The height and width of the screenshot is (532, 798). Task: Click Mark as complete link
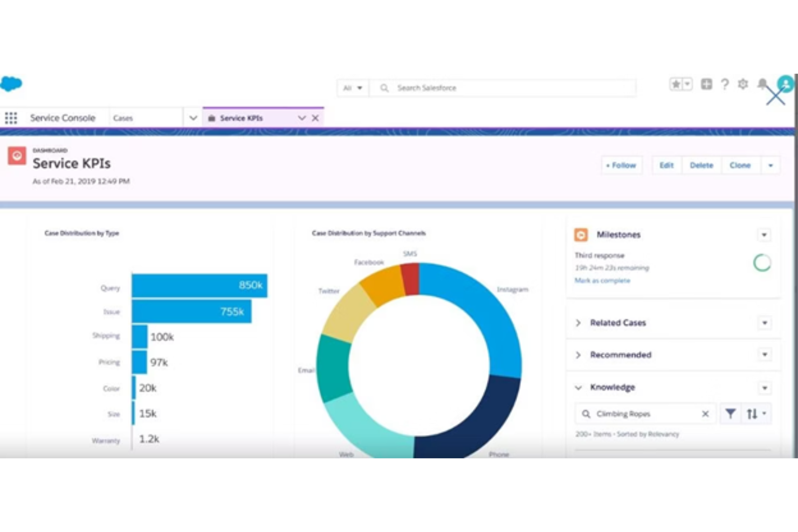602,280
